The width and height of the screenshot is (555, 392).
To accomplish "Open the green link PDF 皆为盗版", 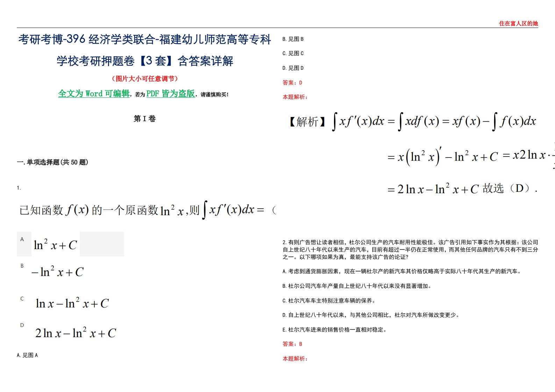I will [170, 94].
